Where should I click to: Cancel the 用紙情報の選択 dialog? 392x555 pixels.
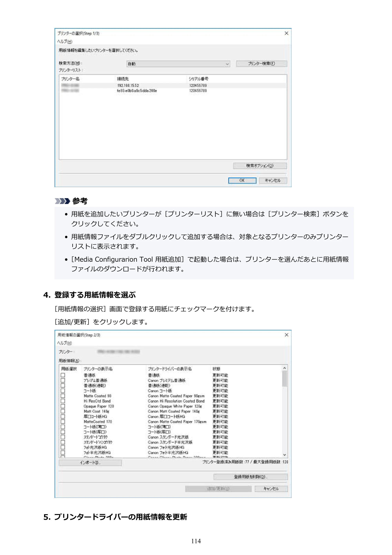(271, 489)
